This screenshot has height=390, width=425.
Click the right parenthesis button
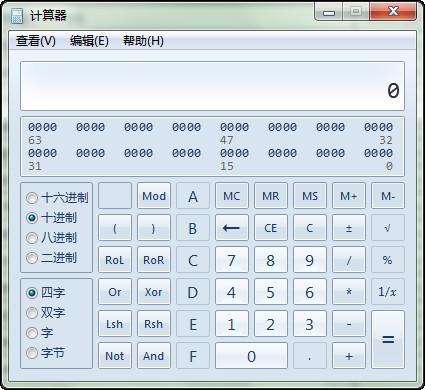(x=154, y=228)
